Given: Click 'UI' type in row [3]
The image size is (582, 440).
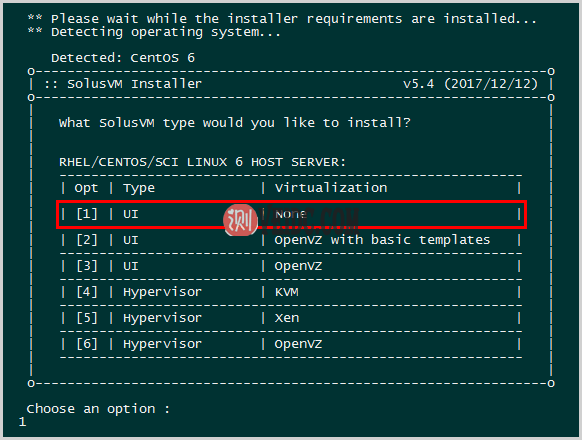Looking at the screenshot, I should [131, 266].
